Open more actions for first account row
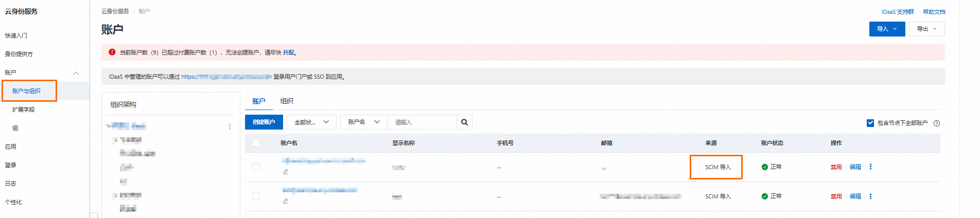 click(x=870, y=167)
